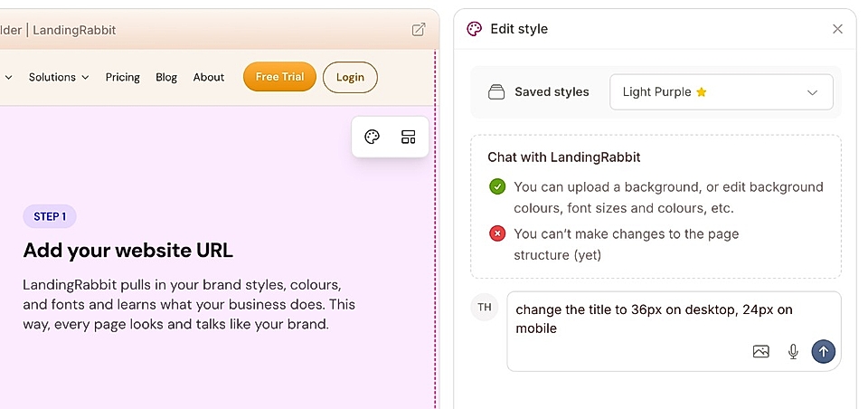
Task: Go to the Blog page
Action: [166, 77]
